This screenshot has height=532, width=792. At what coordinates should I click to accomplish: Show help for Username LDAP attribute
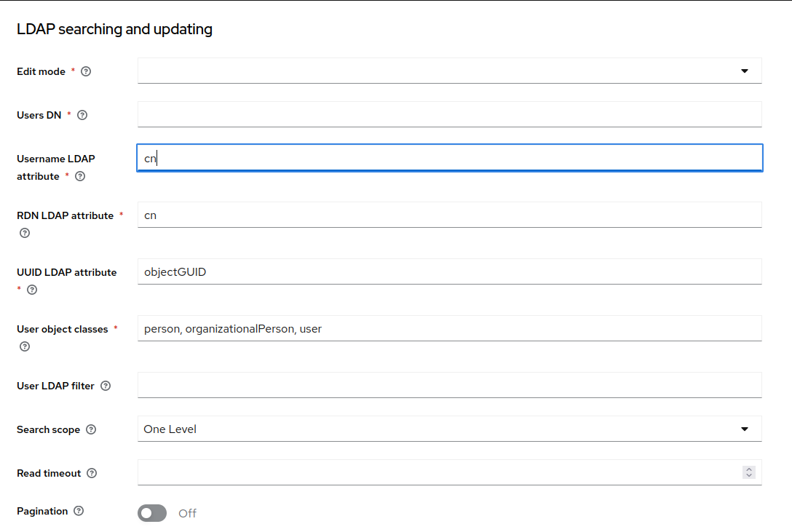pyautogui.click(x=80, y=176)
